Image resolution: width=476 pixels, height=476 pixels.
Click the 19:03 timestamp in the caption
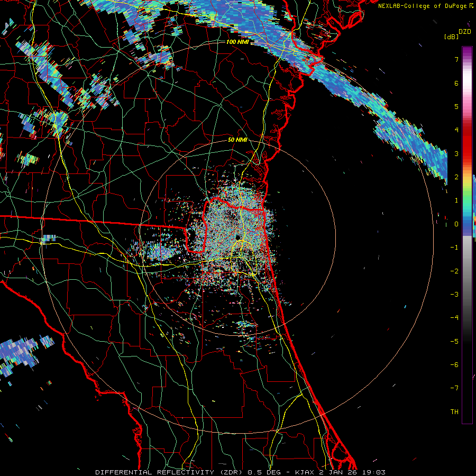pyautogui.click(x=374, y=472)
